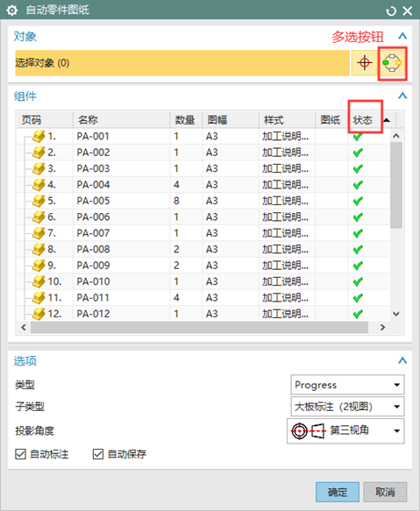
Task: Click the component icon of row 7 PA-007
Action: [x=39, y=233]
